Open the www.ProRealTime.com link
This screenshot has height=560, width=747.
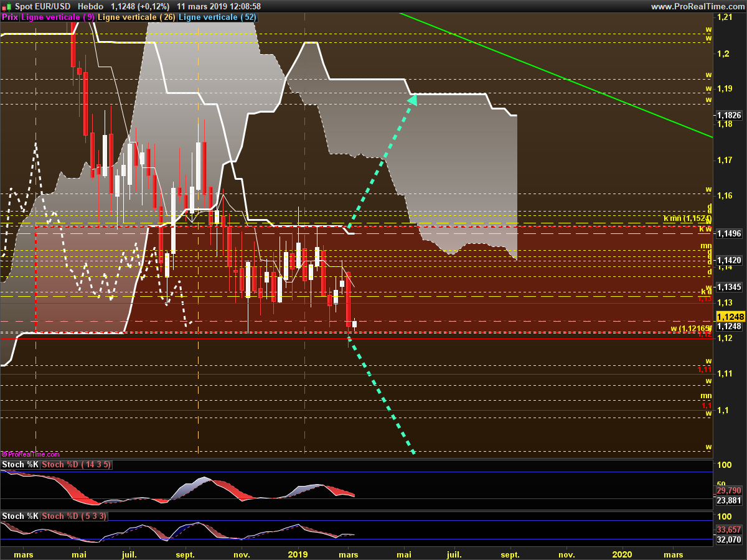697,6
